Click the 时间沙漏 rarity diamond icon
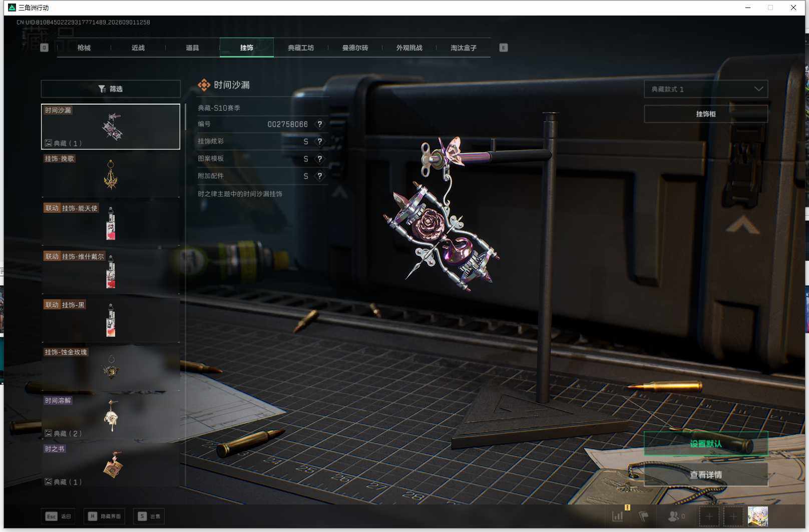Viewport: 809px width, 532px height. 204,85
